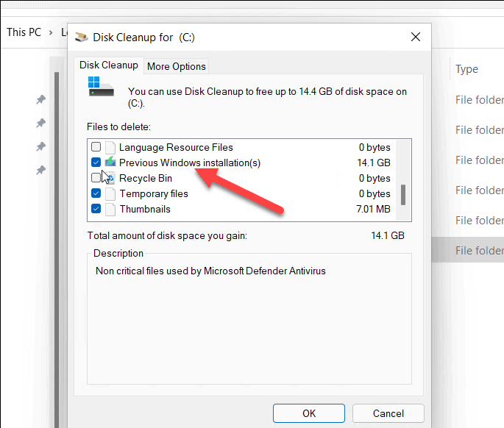Image resolution: width=504 pixels, height=428 pixels.
Task: Click the Thumbnails file icon
Action: click(110, 209)
